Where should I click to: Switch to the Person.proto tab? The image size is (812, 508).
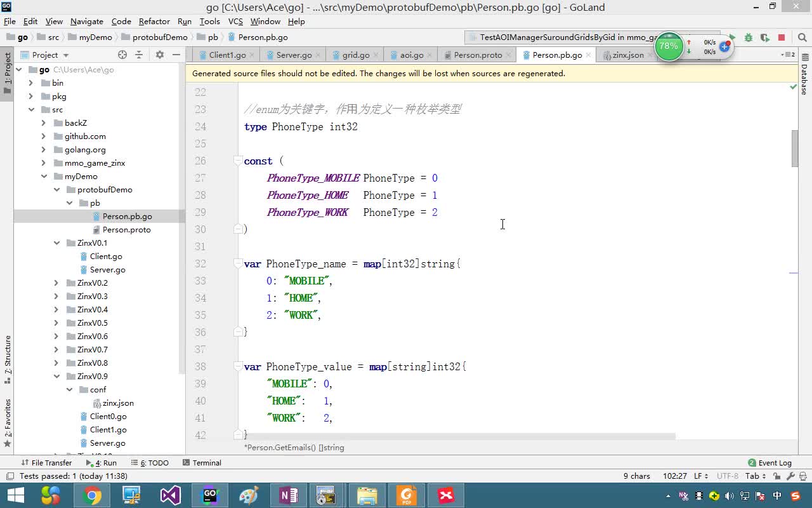pyautogui.click(x=478, y=55)
